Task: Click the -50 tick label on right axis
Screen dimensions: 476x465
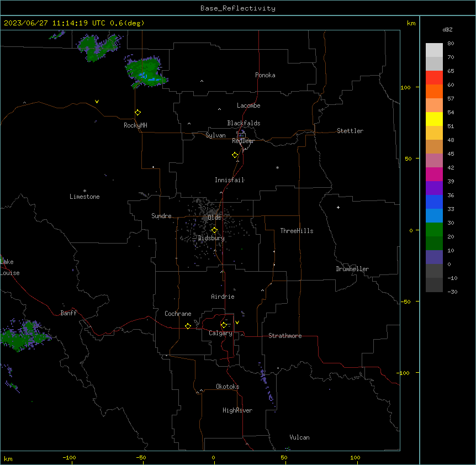Action: pos(405,302)
